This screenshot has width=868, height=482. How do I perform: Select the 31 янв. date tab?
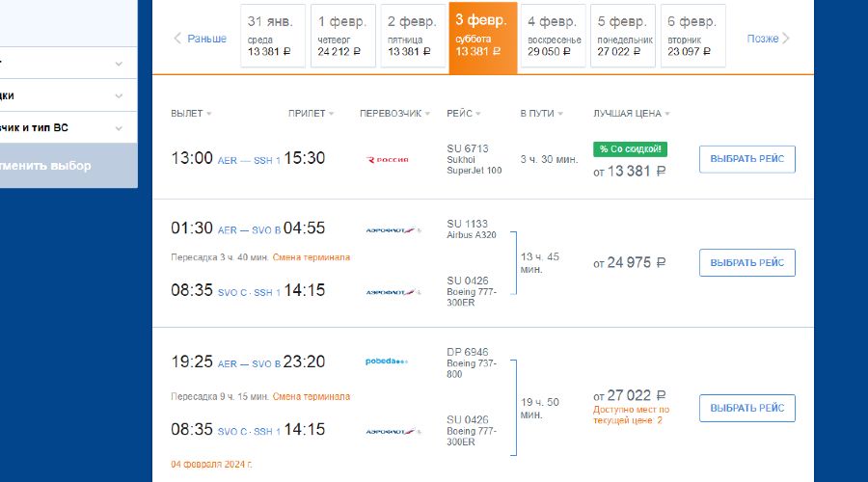pos(273,37)
